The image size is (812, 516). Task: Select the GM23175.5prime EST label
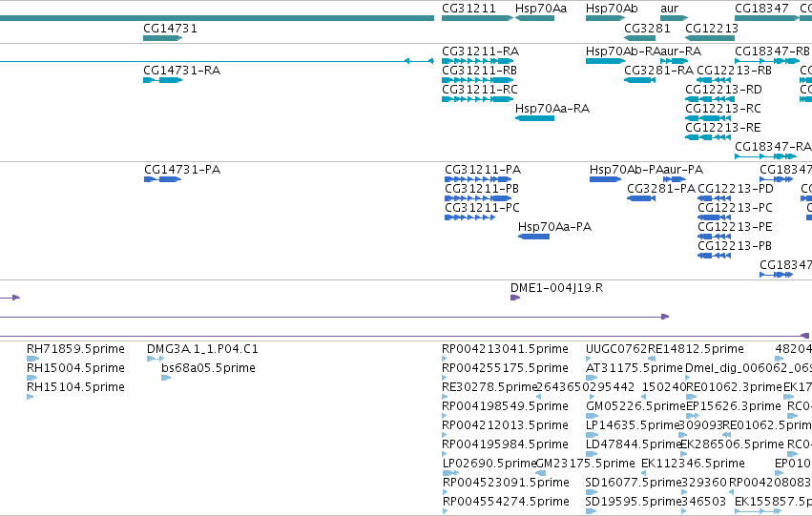point(586,464)
